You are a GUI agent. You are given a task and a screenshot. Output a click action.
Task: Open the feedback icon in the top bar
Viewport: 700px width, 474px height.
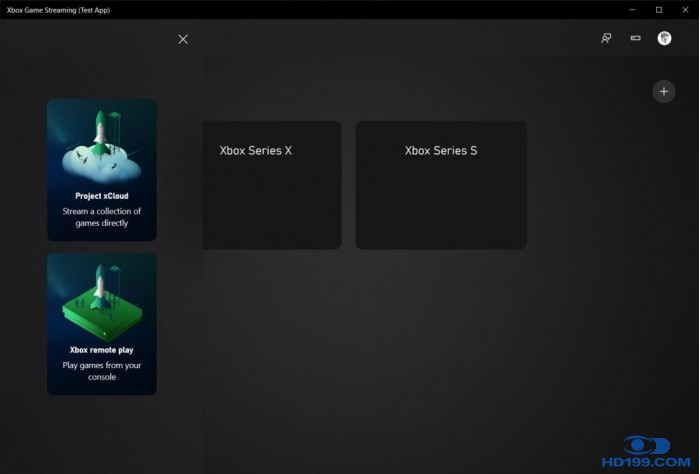pyautogui.click(x=606, y=38)
